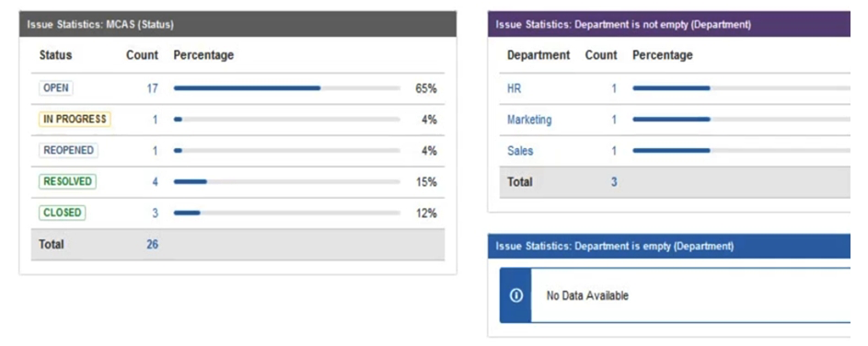
Task: Click the HR row percentage bar
Action: pos(741,88)
